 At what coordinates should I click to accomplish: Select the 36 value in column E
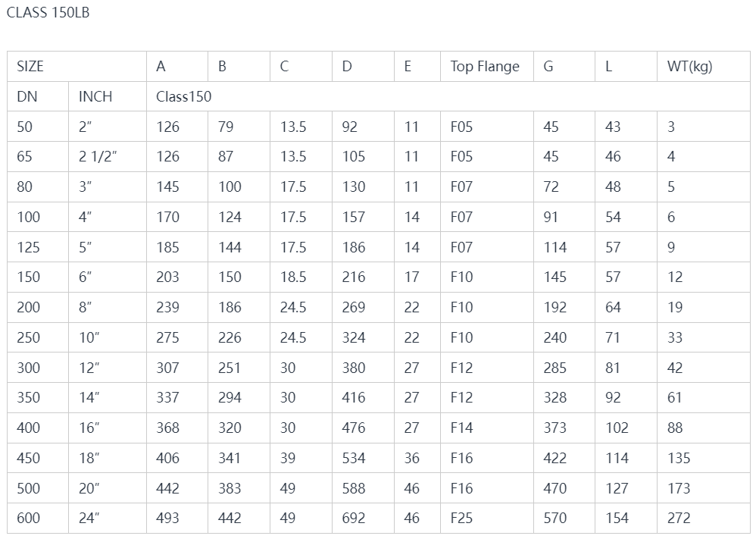tap(417, 458)
